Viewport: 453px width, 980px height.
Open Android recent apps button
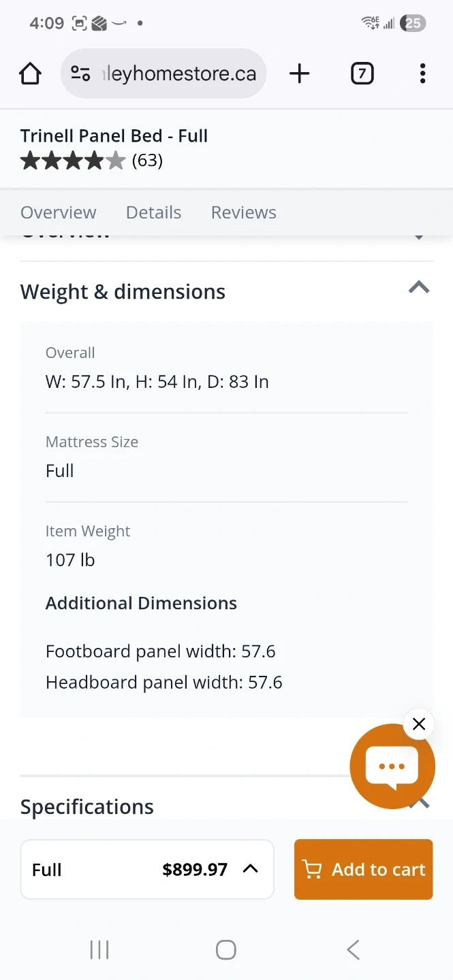(x=99, y=949)
